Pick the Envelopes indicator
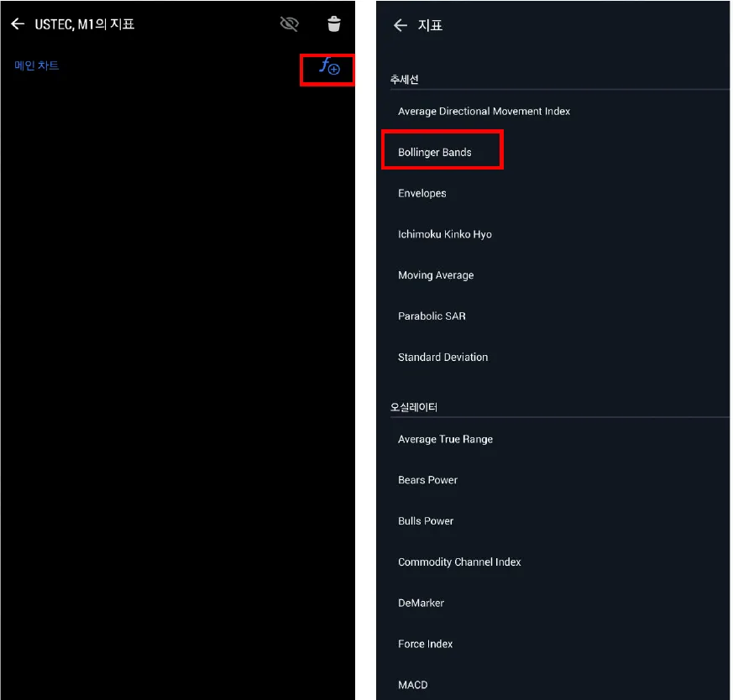733x700 pixels. 422,193
